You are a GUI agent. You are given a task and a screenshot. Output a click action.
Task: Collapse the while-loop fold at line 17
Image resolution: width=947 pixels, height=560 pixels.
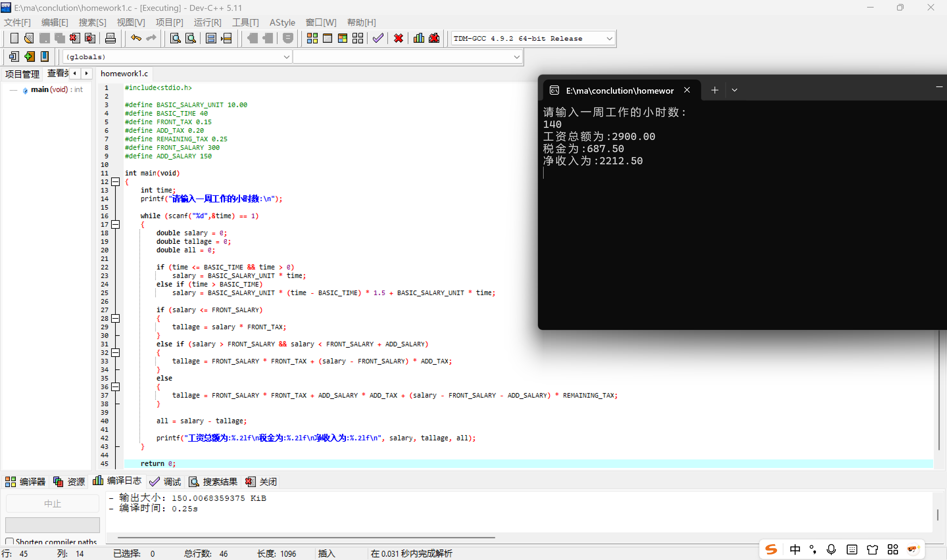pyautogui.click(x=116, y=224)
